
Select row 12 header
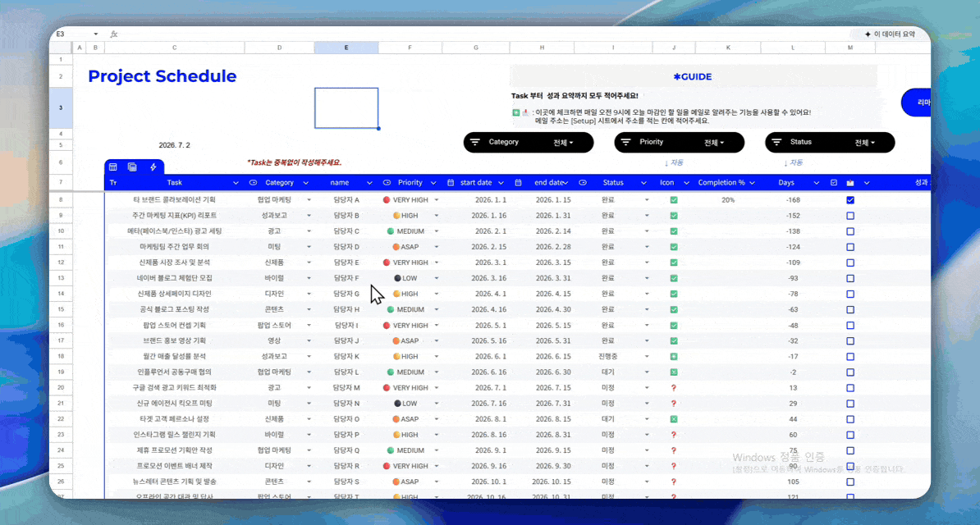pyautogui.click(x=61, y=262)
